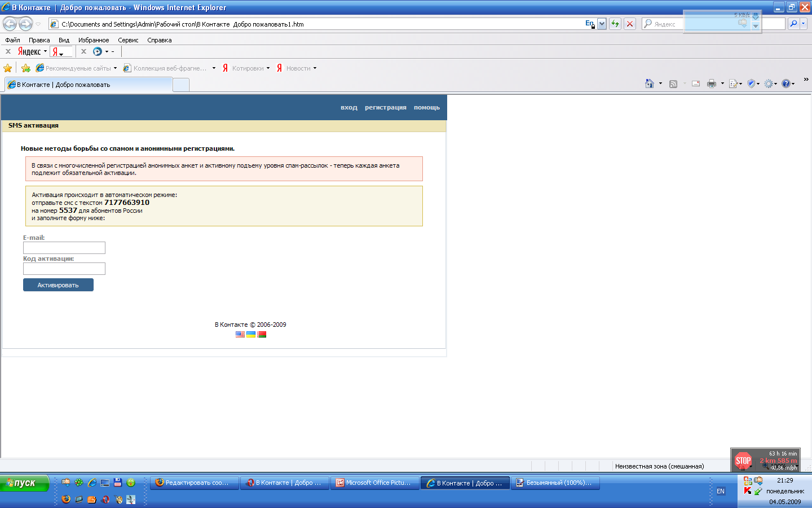Select the Ukrainian flag language icon

[251, 334]
